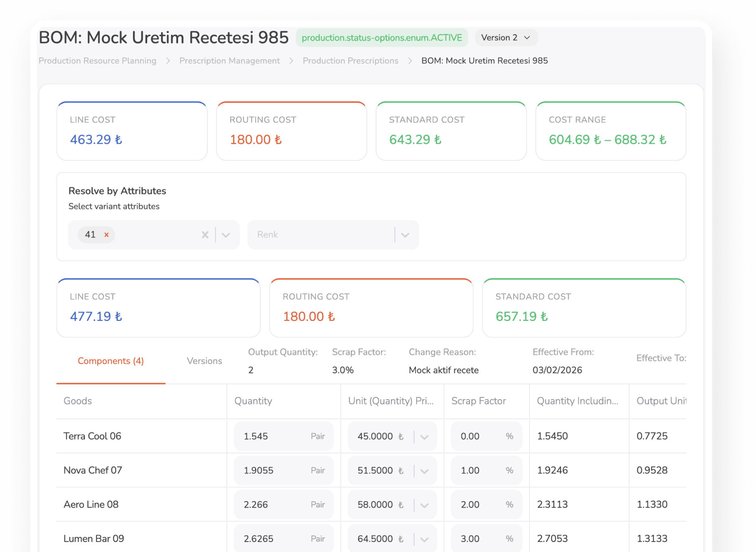Click the Cost Range card
756x552 pixels.
tap(611, 131)
